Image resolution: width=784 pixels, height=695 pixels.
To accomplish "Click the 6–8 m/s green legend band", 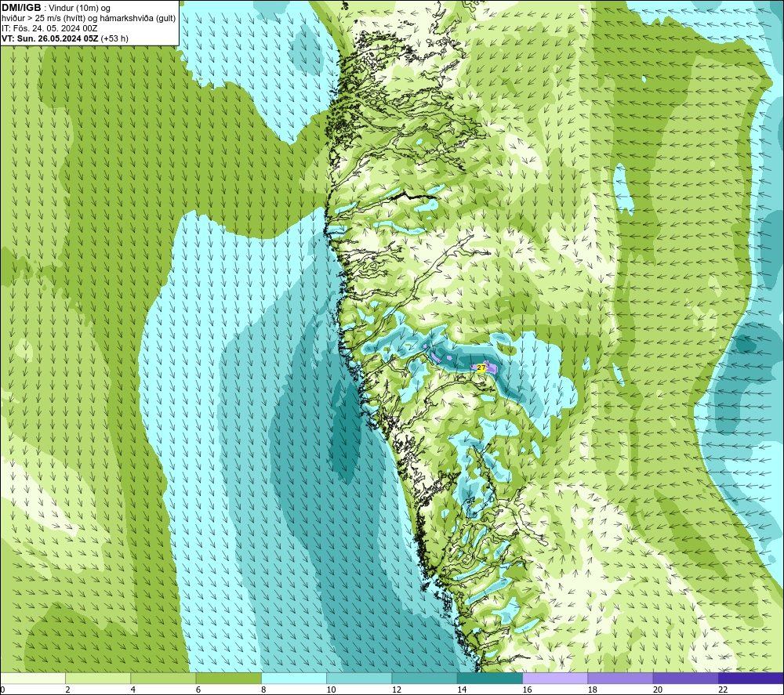I will click(x=228, y=678).
